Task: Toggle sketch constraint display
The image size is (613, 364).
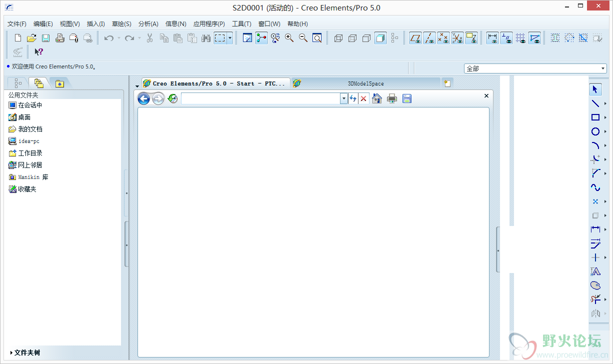Action: [506, 38]
